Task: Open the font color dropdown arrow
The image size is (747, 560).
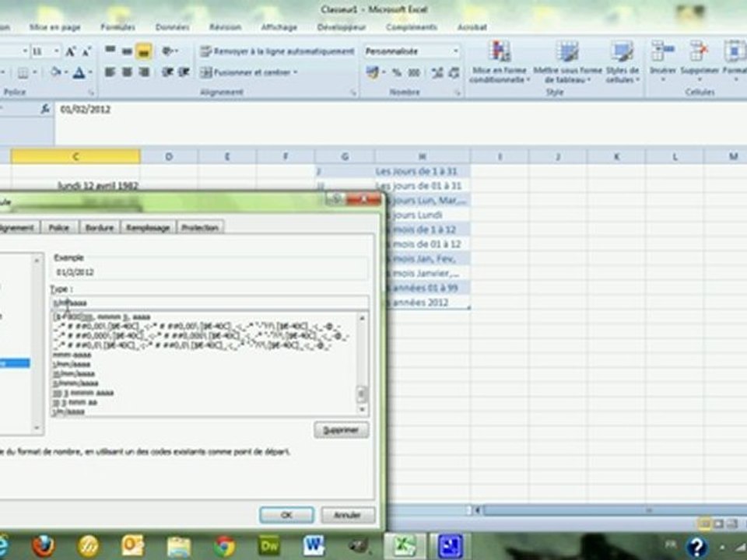Action: point(89,72)
